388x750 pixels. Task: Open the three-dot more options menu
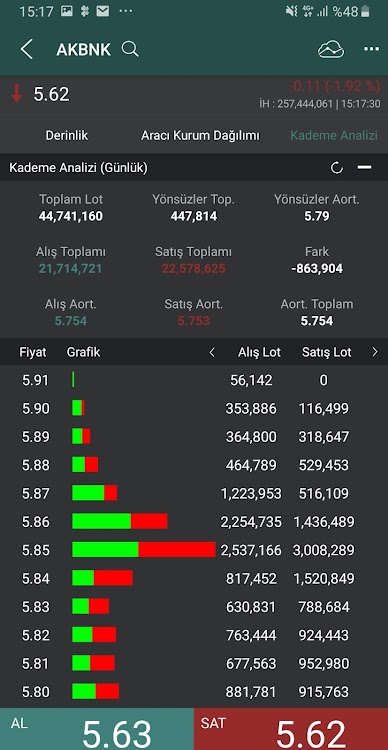371,49
